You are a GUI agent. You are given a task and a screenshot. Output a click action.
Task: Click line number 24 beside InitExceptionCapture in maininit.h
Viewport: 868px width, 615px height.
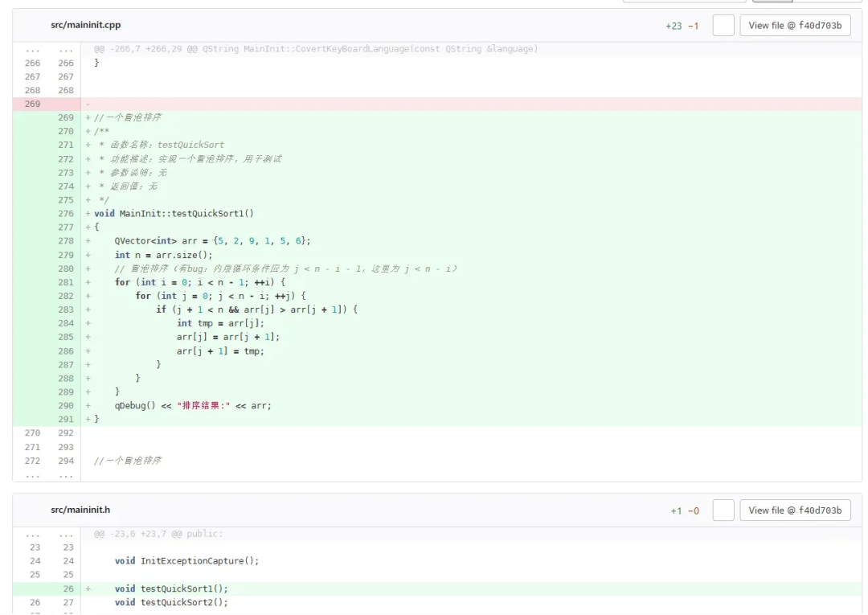pos(68,561)
